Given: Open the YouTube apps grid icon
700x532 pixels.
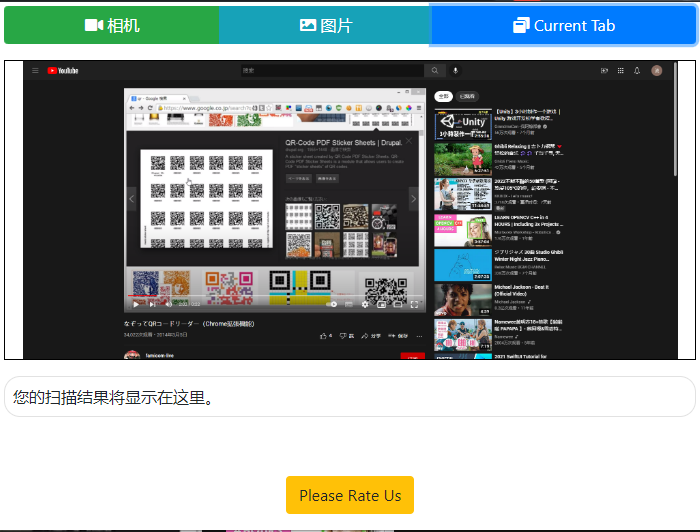Looking at the screenshot, I should [621, 71].
